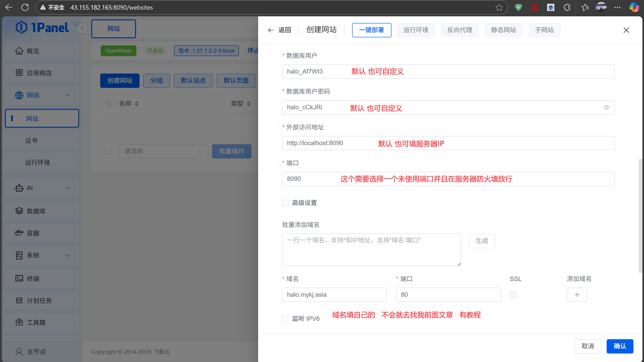Click the 生成 generate button
This screenshot has width=644, height=362.
pos(482,241)
